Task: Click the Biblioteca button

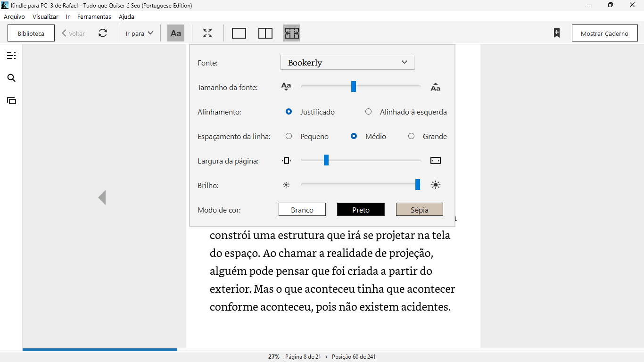Action: click(x=31, y=33)
